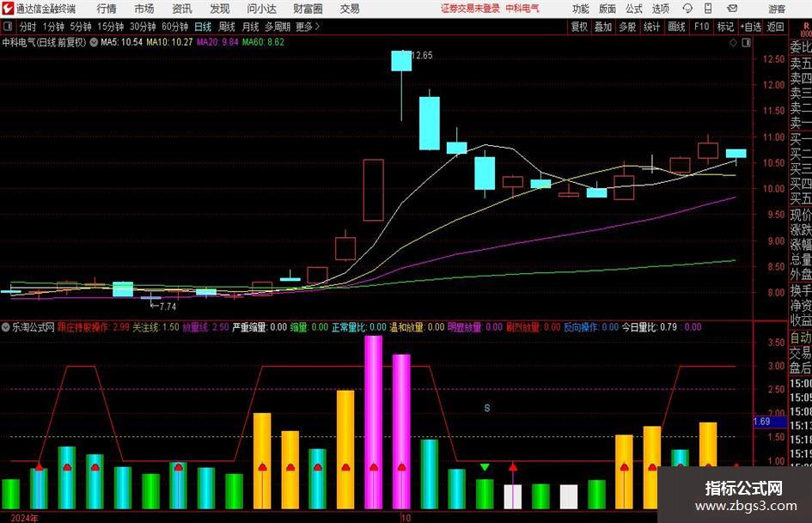The width and height of the screenshot is (812, 523).
Task: Click +自选 to add to watchlist
Action: (x=751, y=27)
